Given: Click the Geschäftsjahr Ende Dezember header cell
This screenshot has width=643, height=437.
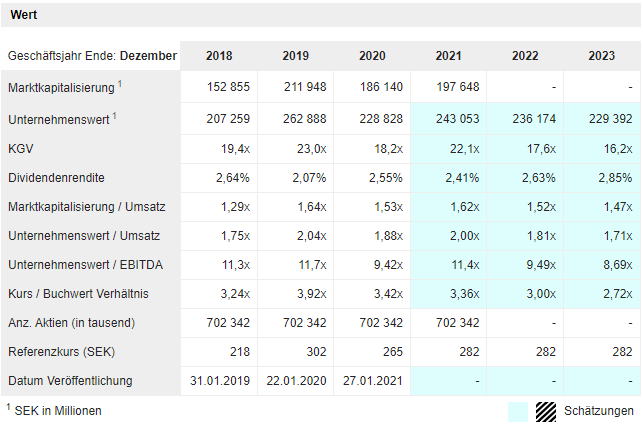Looking at the screenshot, I should click(92, 56).
